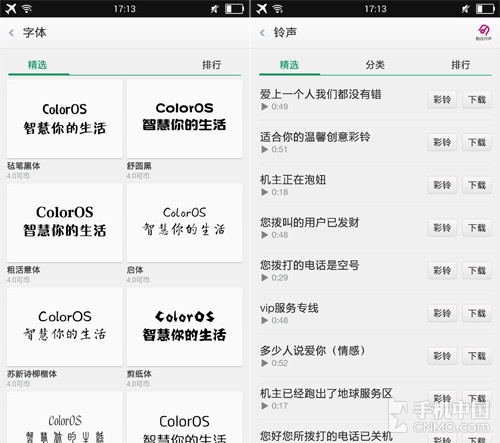Select 精选 tab in 铃声 screen
The image size is (500, 443).
coord(289,65)
